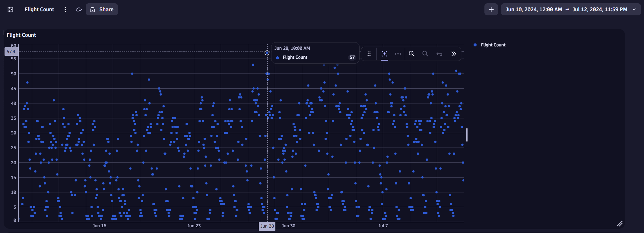The width and height of the screenshot is (644, 233).
Task: Click the highlighted Jun 28 data point
Action: pos(267,53)
